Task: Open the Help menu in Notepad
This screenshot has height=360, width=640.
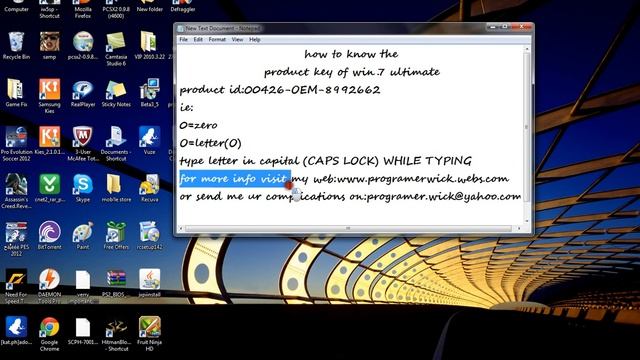Action: [255, 40]
